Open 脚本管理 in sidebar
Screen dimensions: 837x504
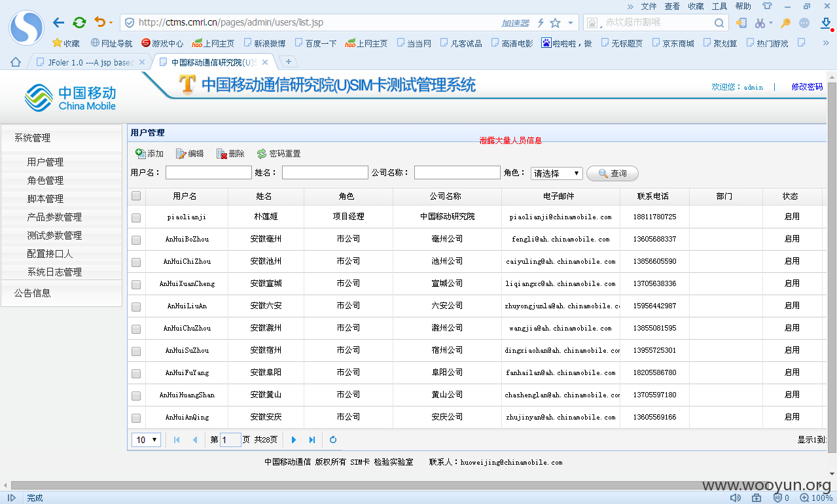click(x=45, y=199)
